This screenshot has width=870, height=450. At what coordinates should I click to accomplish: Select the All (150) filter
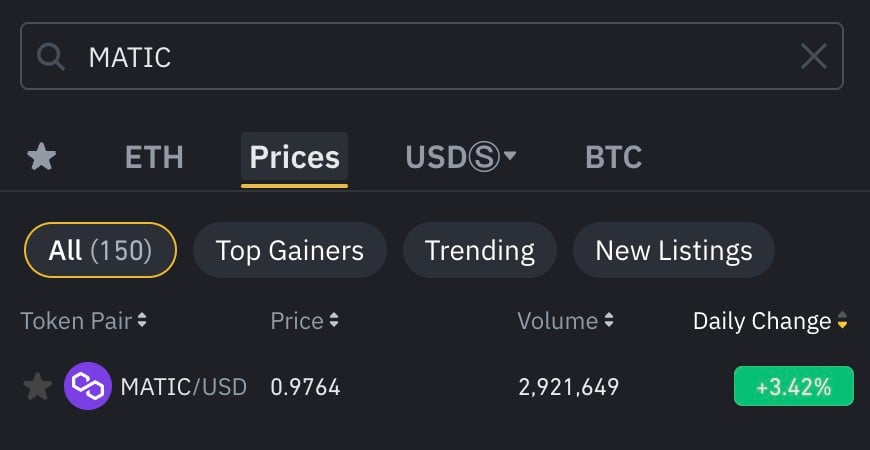[100, 250]
